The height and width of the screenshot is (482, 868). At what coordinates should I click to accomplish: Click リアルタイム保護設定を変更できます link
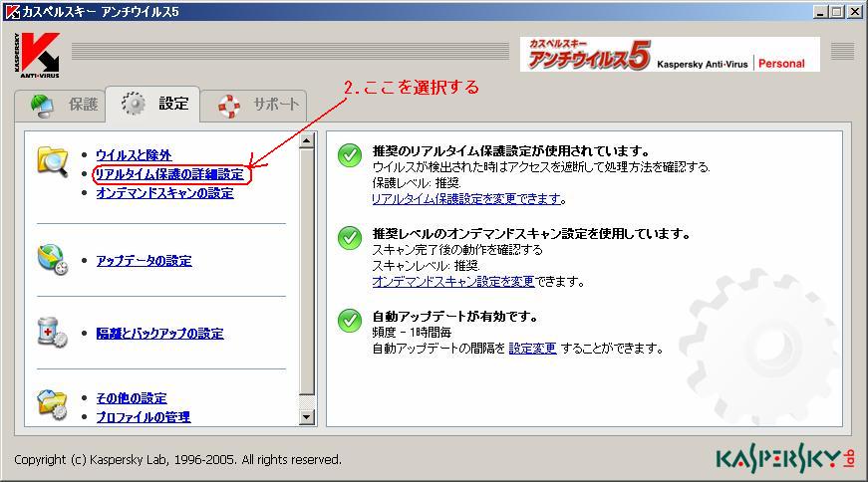[466, 198]
